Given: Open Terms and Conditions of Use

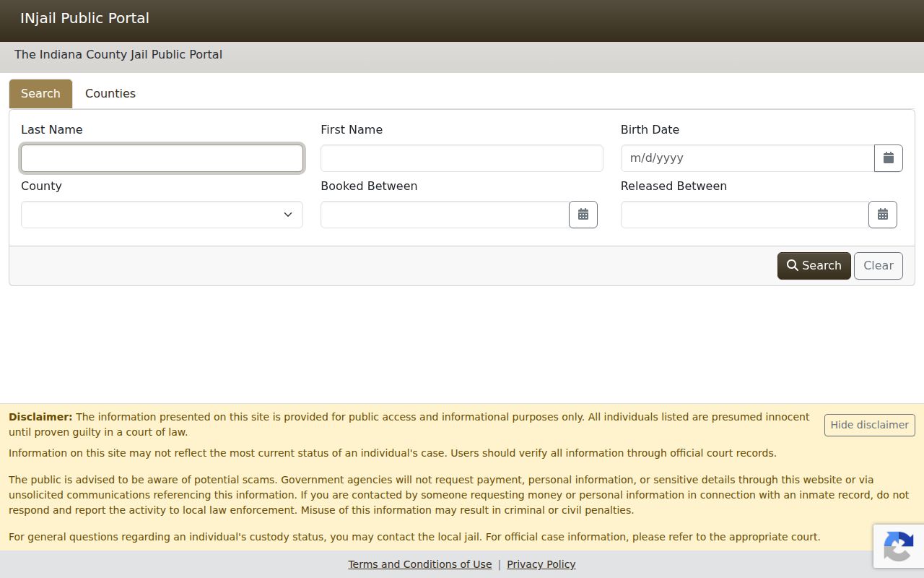Looking at the screenshot, I should tap(420, 564).
